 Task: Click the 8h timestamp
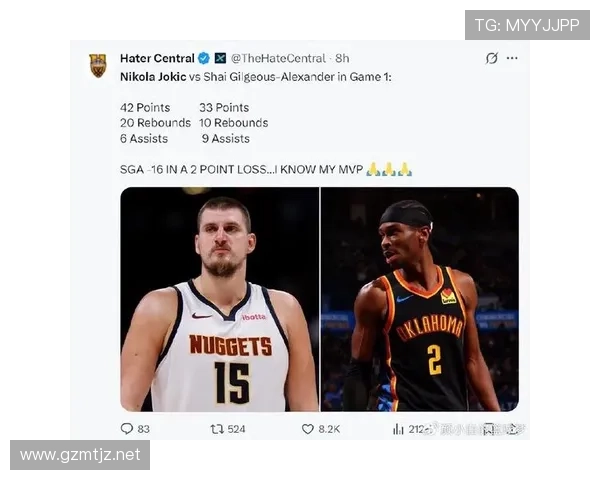coord(342,58)
